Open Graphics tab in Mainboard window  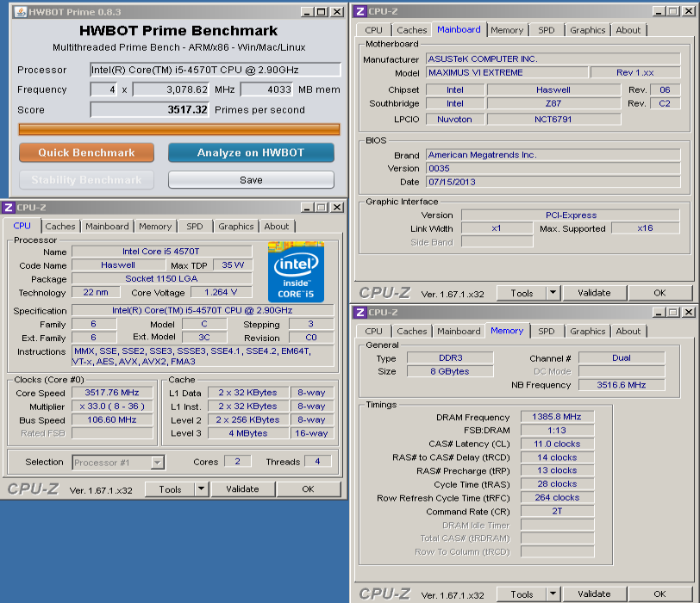click(588, 30)
